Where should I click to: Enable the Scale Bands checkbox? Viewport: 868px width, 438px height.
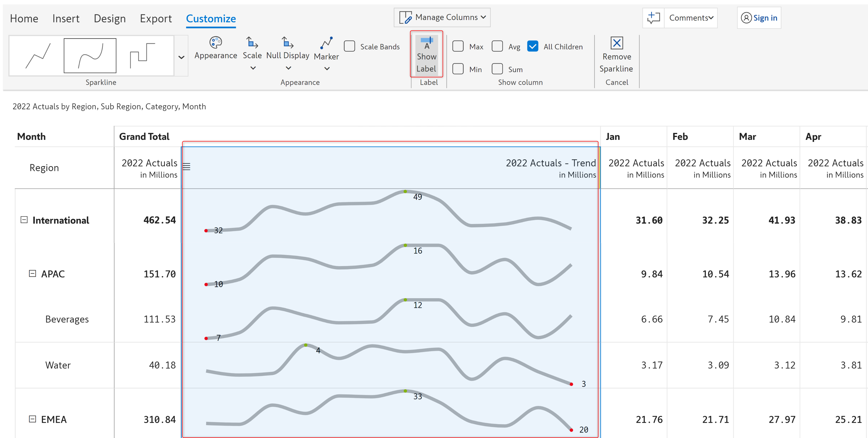(x=349, y=46)
